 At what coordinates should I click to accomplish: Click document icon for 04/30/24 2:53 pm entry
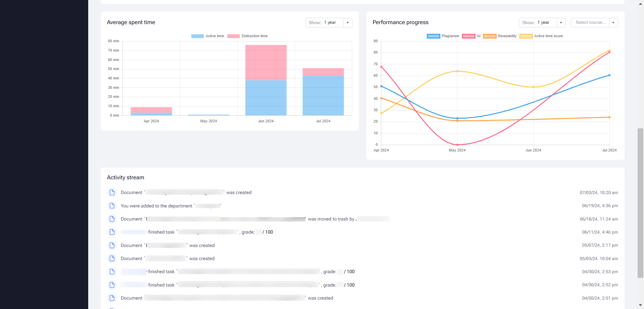[112, 271]
